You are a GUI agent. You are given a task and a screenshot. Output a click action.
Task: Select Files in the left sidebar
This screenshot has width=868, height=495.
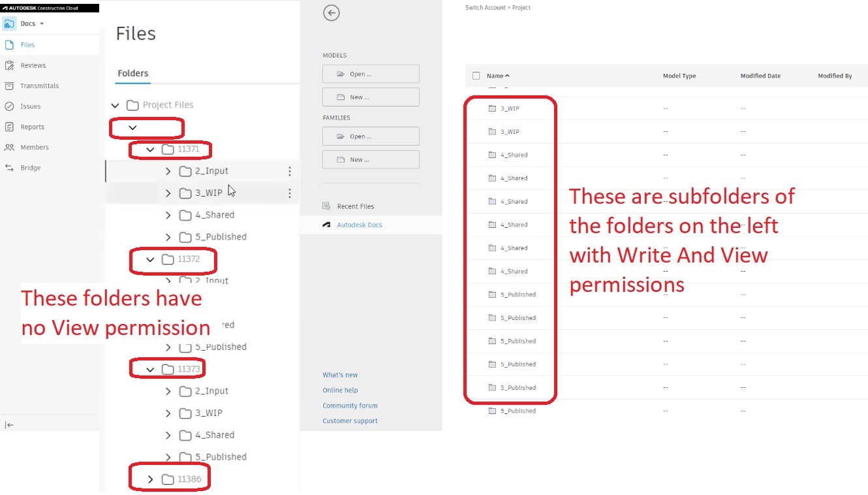pyautogui.click(x=27, y=44)
